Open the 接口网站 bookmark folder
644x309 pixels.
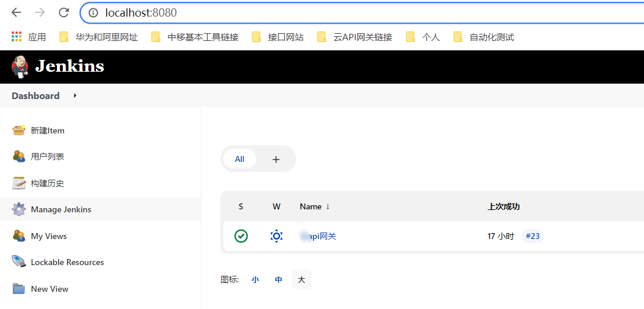[x=278, y=37]
